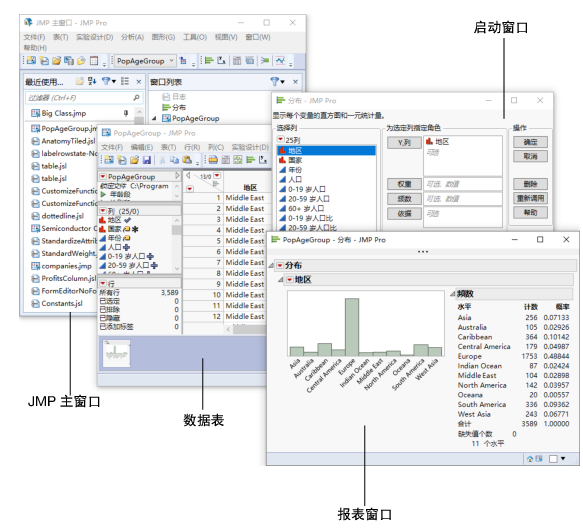This screenshot has height=528, width=583.
Task: Click the Y,列 role button
Action: pyautogui.click(x=404, y=142)
